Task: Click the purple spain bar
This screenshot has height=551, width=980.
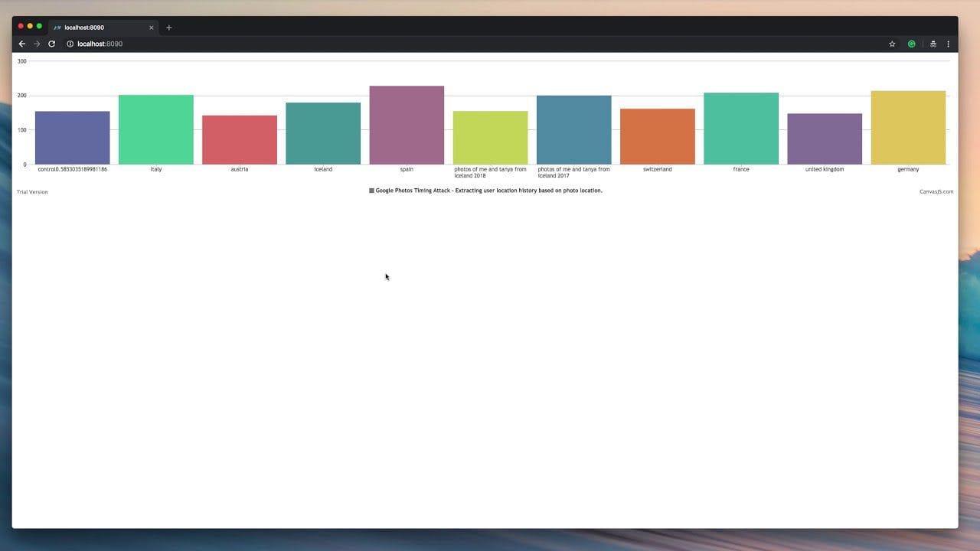Action: click(407, 126)
